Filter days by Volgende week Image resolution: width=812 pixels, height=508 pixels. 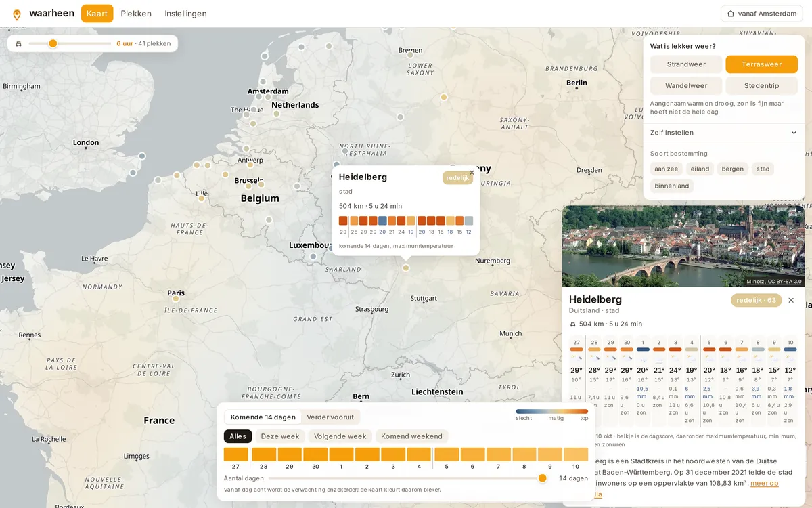point(340,436)
